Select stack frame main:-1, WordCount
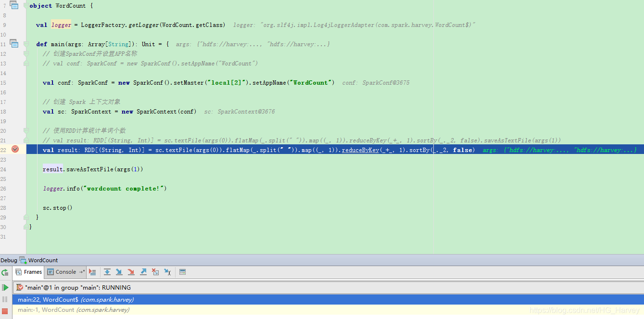 click(328, 310)
